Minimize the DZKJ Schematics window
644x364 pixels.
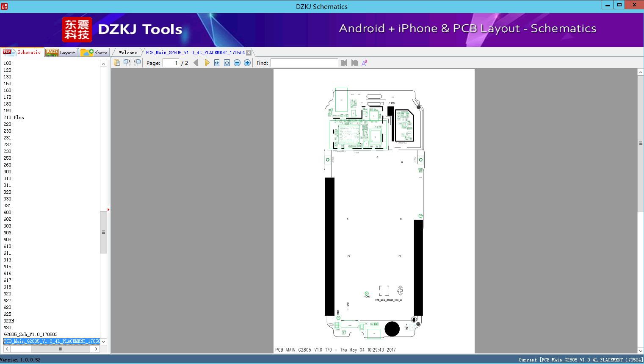[608, 5]
